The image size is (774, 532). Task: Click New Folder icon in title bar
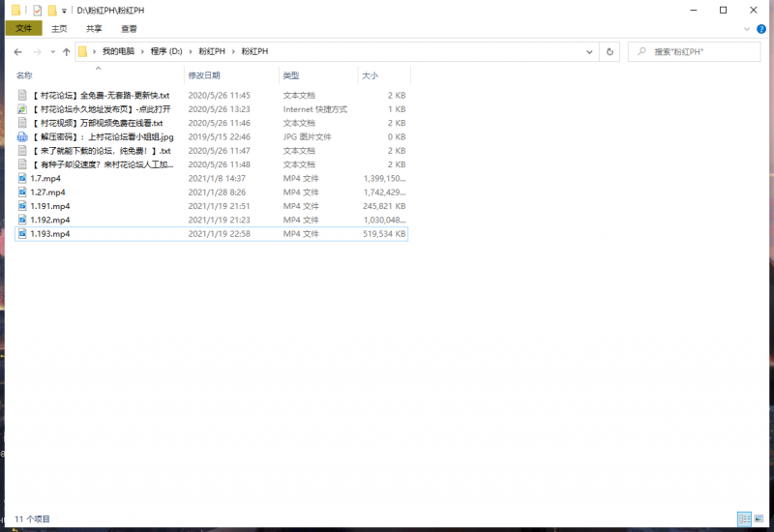coord(52,10)
